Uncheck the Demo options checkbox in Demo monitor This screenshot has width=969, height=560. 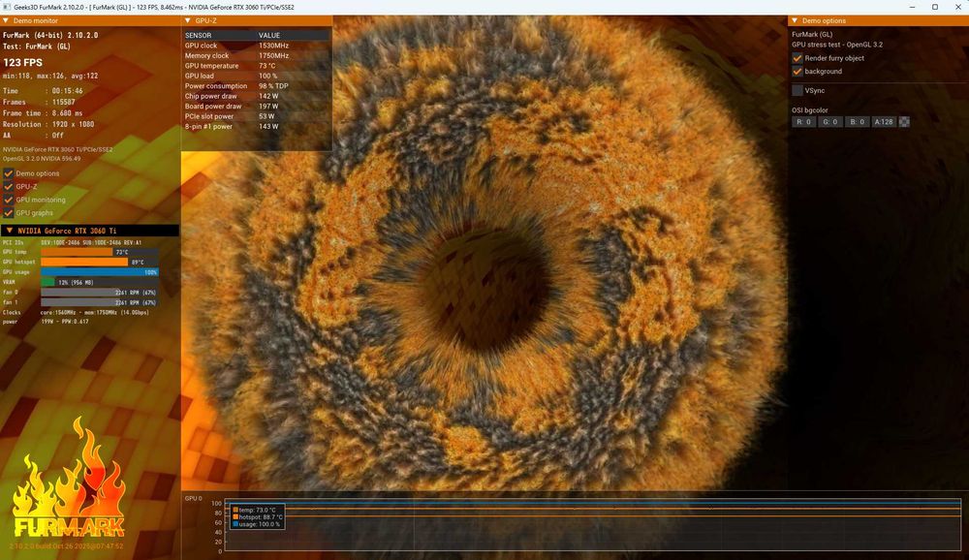pos(9,173)
